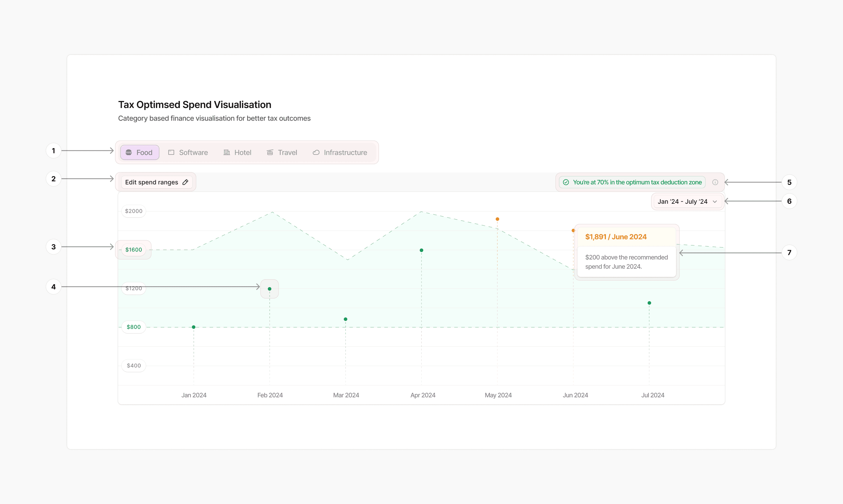
Task: Click the burger icon in Food tab
Action: point(129,152)
